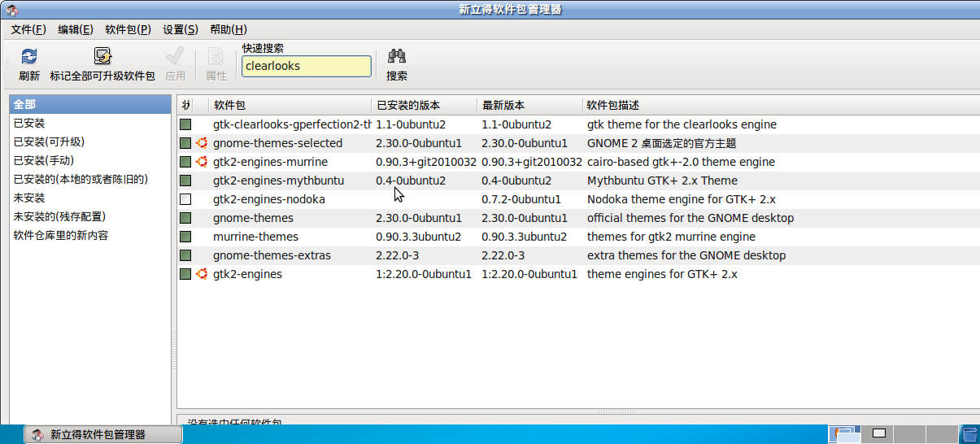Sort by the 软件包 column header
980x444 pixels.
[x=291, y=105]
